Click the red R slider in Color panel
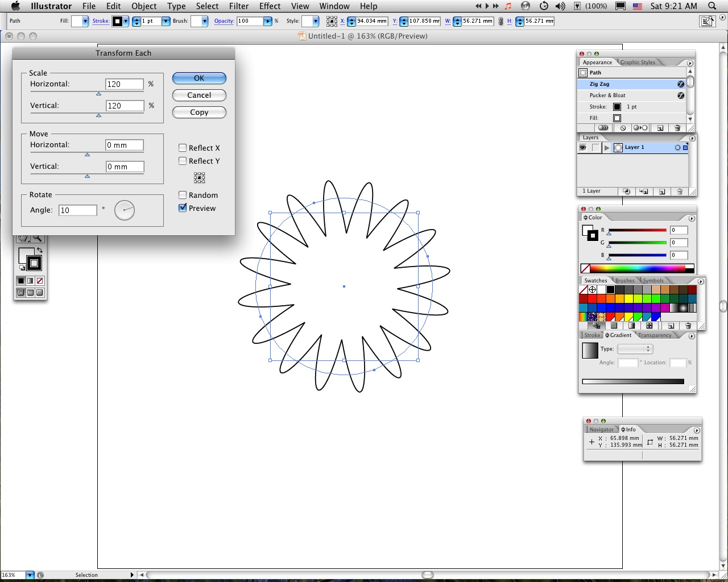Viewport: 728px width, 582px height. (x=638, y=230)
